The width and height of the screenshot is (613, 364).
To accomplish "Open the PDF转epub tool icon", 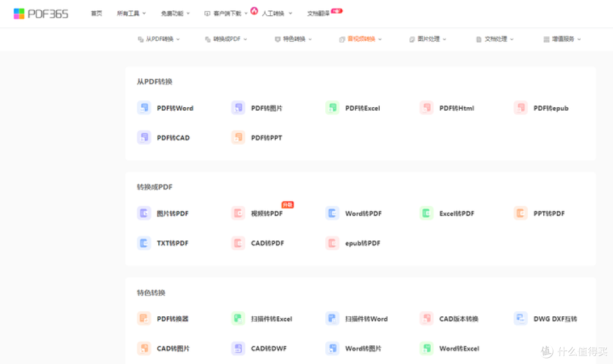I will pyautogui.click(x=520, y=108).
